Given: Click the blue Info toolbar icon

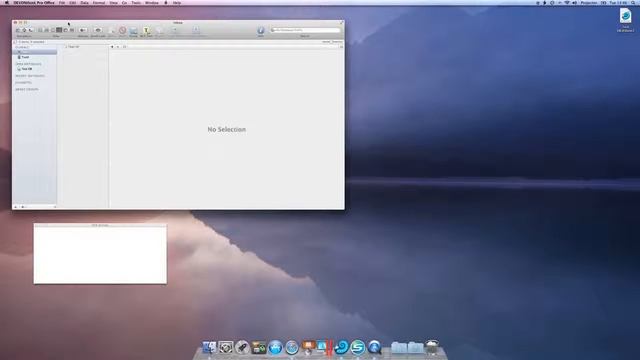Looking at the screenshot, I should (x=260, y=30).
